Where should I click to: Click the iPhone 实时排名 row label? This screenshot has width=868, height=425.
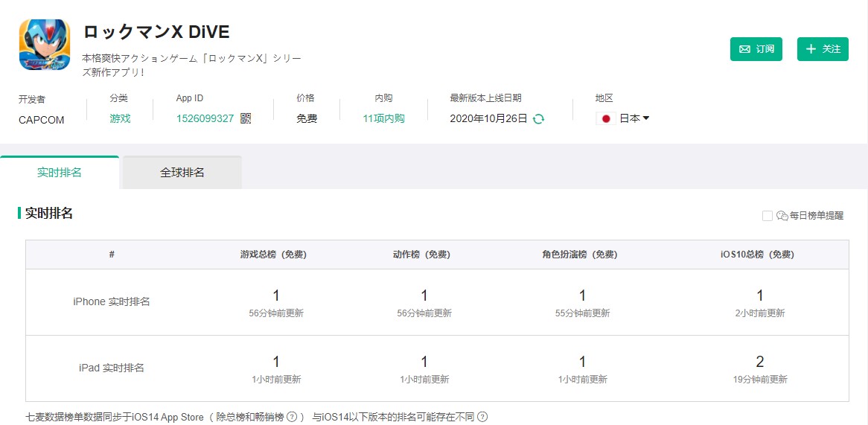(x=111, y=302)
